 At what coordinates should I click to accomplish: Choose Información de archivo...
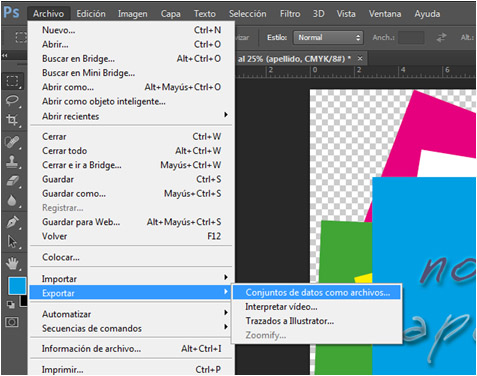131,349
